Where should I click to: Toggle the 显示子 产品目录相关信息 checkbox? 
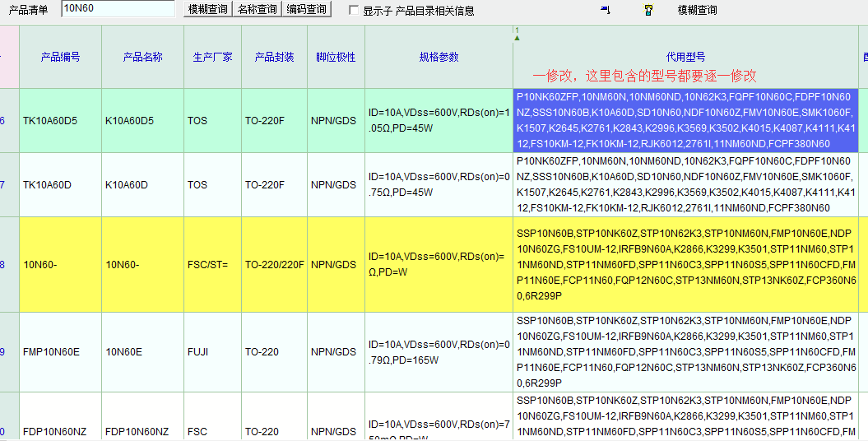coord(354,11)
